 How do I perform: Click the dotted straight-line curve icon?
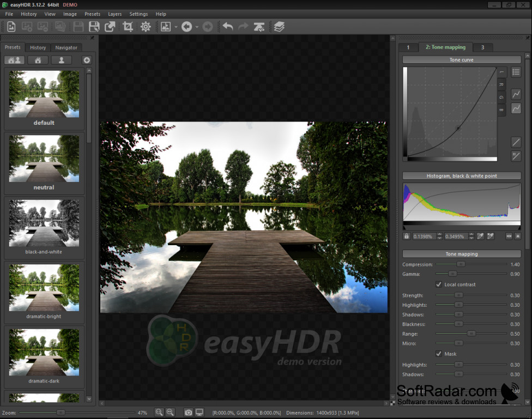click(516, 156)
